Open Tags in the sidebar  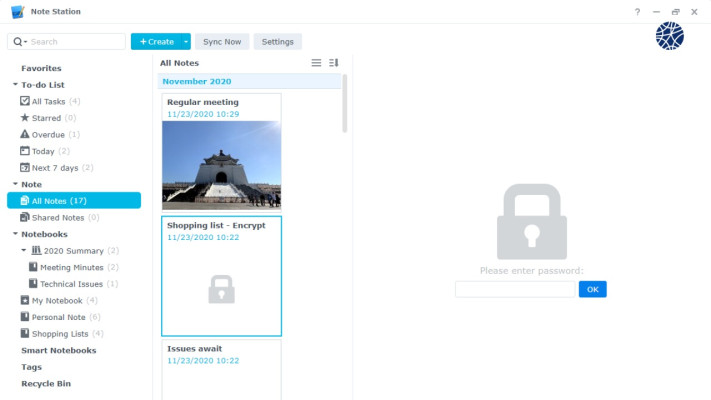31,367
